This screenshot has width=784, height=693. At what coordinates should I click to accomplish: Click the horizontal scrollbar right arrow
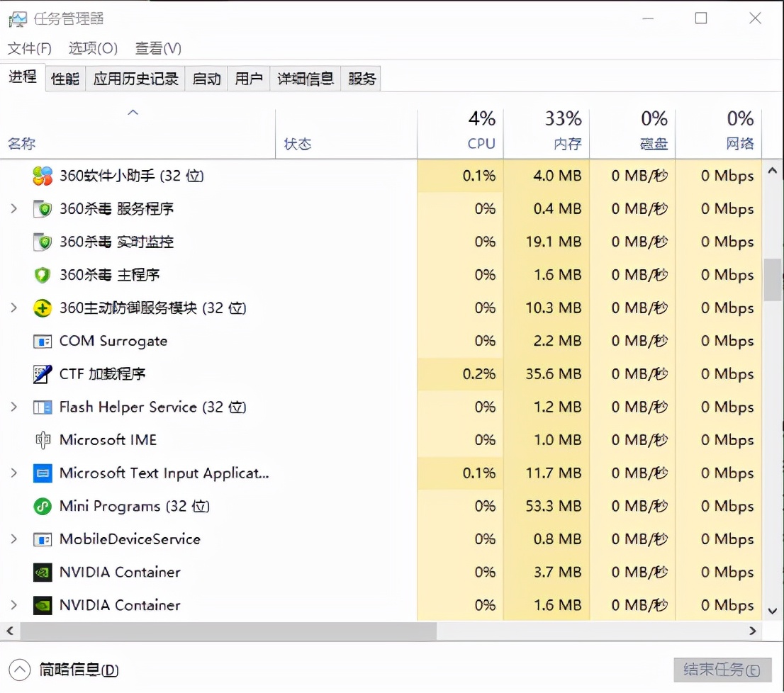click(753, 631)
